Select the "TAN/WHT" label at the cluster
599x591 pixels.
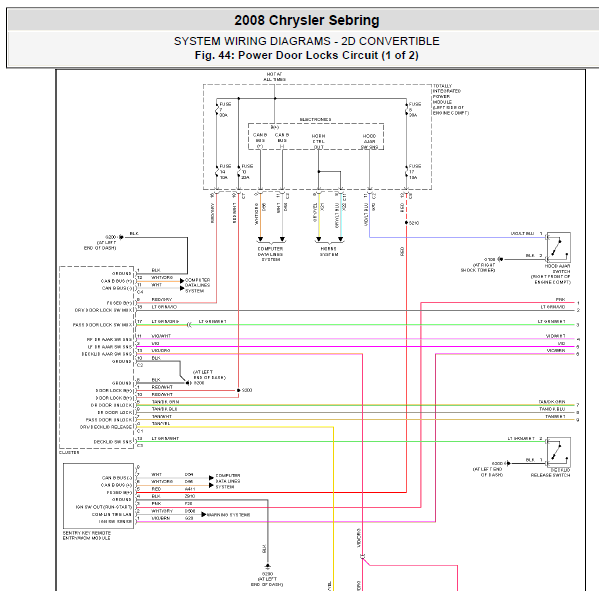point(162,416)
